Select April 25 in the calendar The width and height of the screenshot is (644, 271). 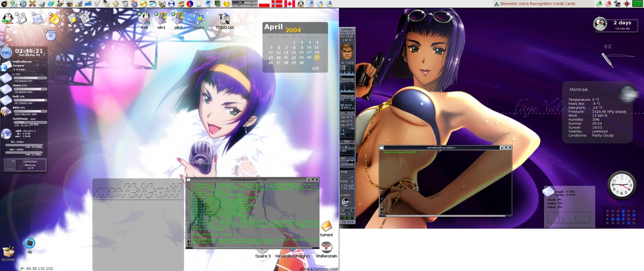point(317,57)
